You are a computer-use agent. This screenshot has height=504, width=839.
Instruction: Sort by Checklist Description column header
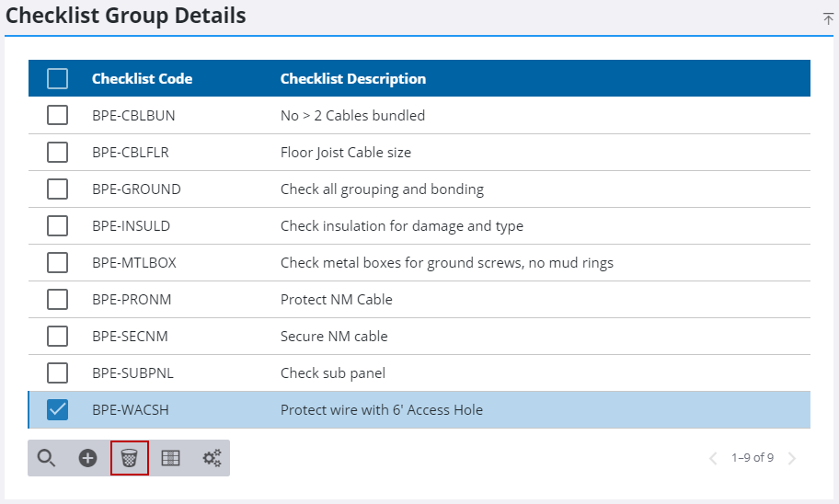(x=352, y=79)
